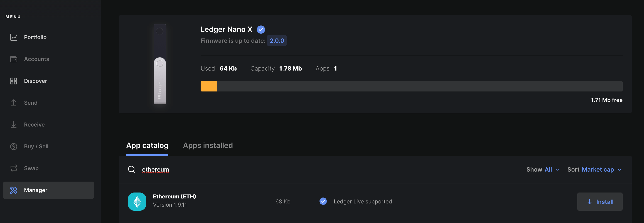The width and height of the screenshot is (644, 223).
Task: Open the Portfolio chart icon
Action: (13, 37)
